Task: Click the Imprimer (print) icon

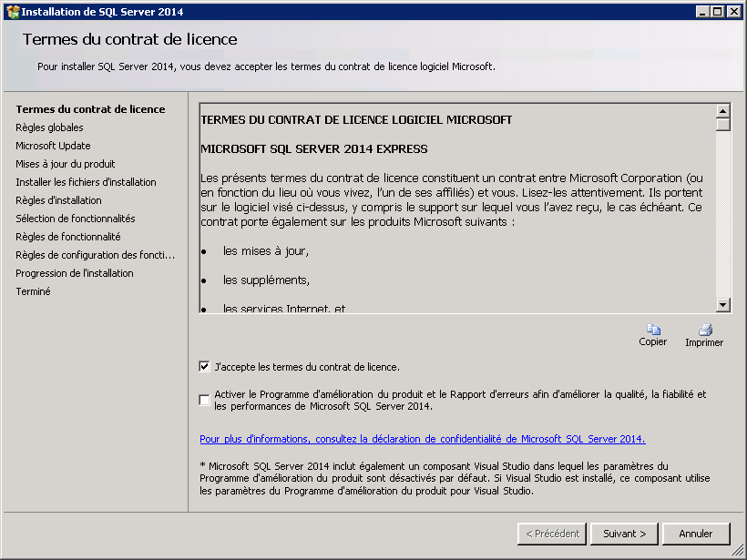Action: point(704,330)
